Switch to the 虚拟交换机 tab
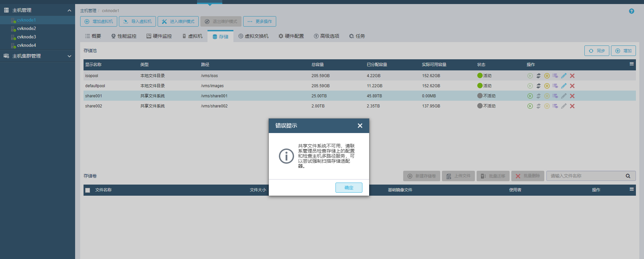 click(254, 36)
